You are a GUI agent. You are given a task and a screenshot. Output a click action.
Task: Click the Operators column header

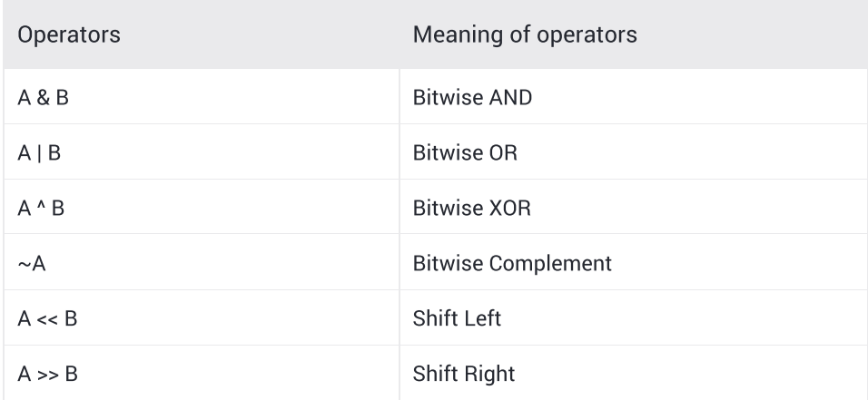click(69, 34)
